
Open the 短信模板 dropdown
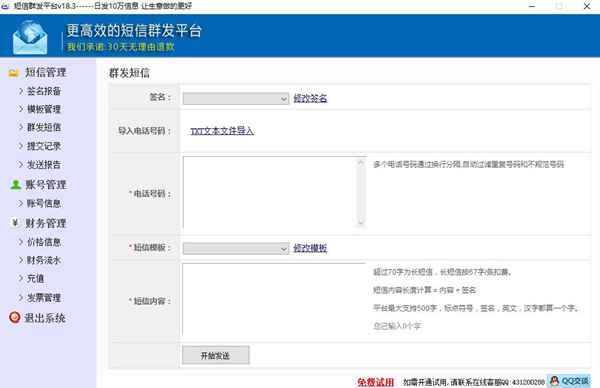point(236,249)
